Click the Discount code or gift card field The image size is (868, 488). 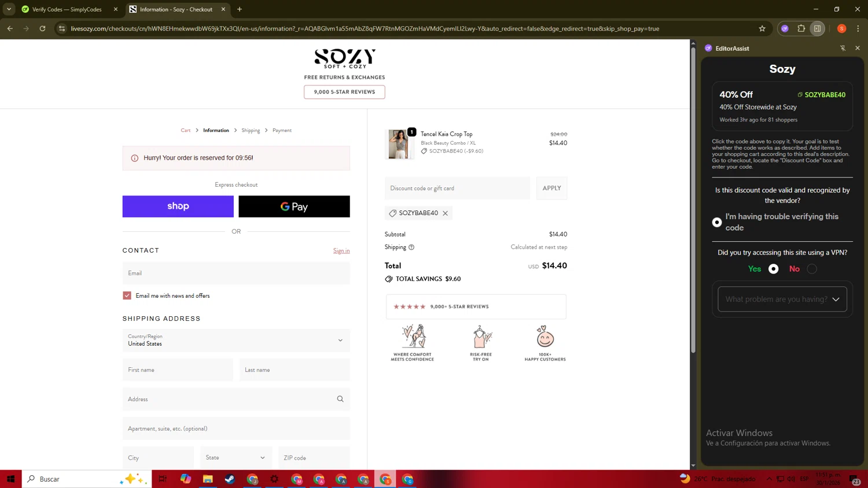[x=457, y=188]
